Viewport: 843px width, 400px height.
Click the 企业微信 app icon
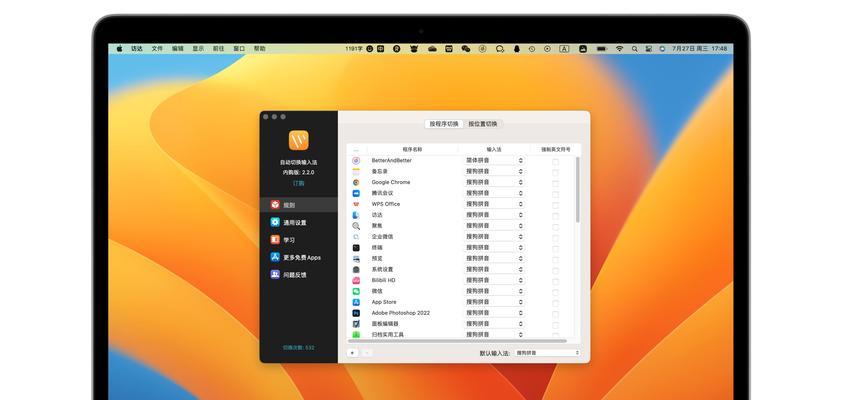pyautogui.click(x=356, y=237)
